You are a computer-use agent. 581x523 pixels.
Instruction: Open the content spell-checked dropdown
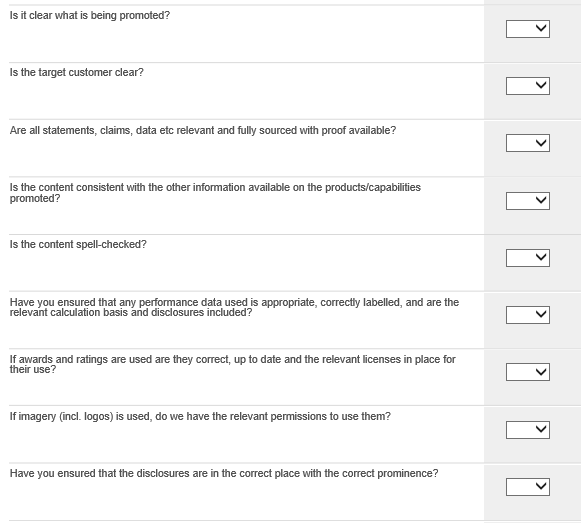(x=528, y=258)
